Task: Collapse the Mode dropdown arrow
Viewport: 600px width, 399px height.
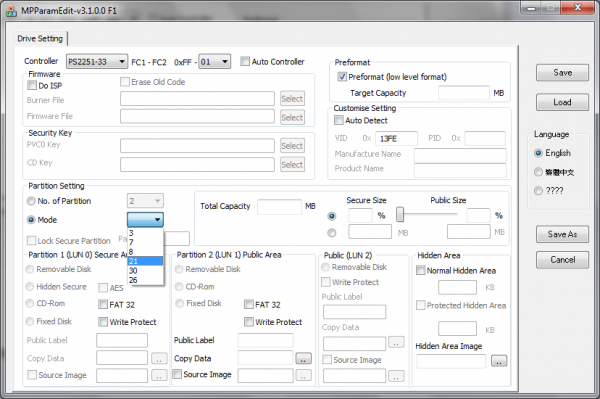Action: click(157, 220)
